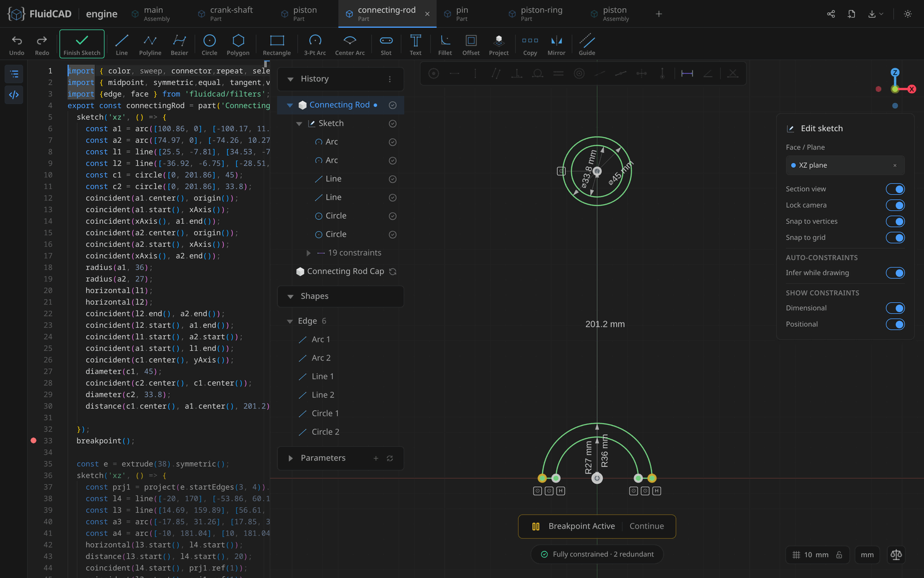Select the Connecting Rod Cap item
924x578 pixels.
345,272
